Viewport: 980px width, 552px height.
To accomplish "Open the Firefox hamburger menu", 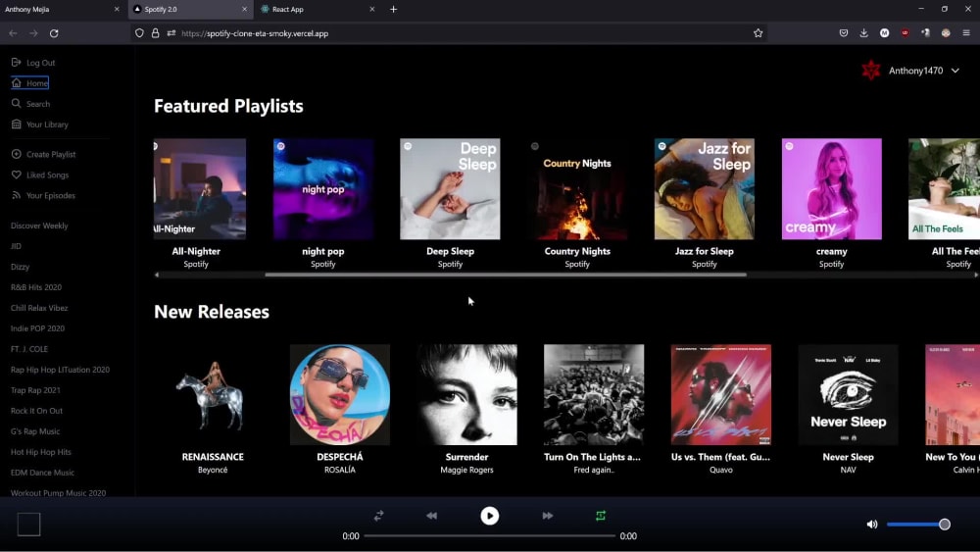I will [966, 33].
